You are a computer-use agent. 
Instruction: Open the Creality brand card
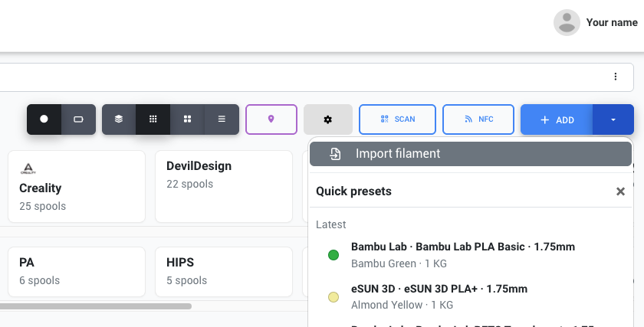pyautogui.click(x=77, y=186)
